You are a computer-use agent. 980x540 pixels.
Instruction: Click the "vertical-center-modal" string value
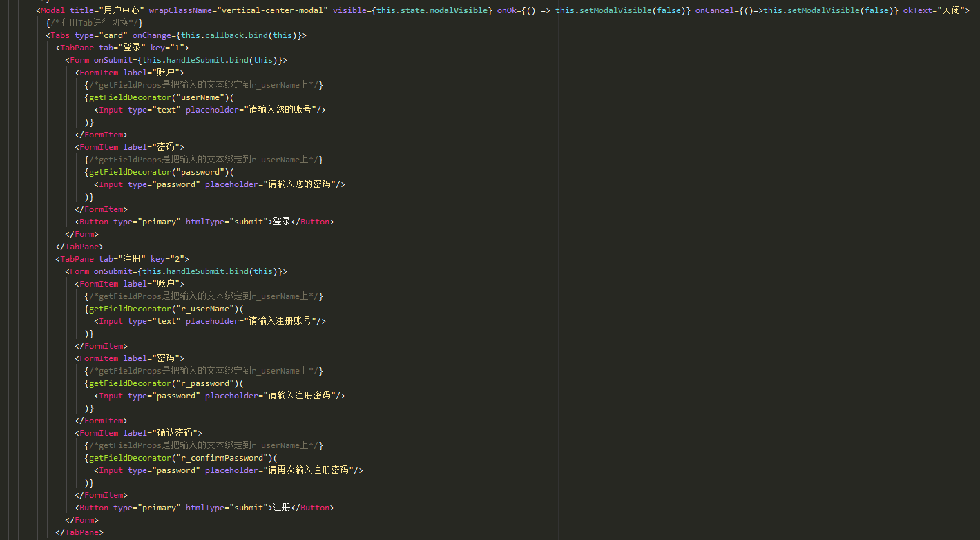(272, 10)
